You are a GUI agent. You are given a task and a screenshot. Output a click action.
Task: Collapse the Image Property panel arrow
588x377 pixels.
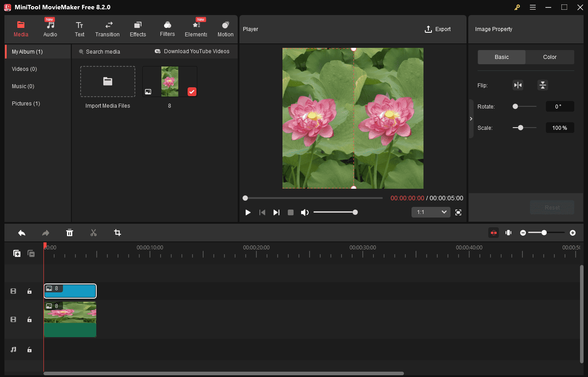(x=471, y=119)
